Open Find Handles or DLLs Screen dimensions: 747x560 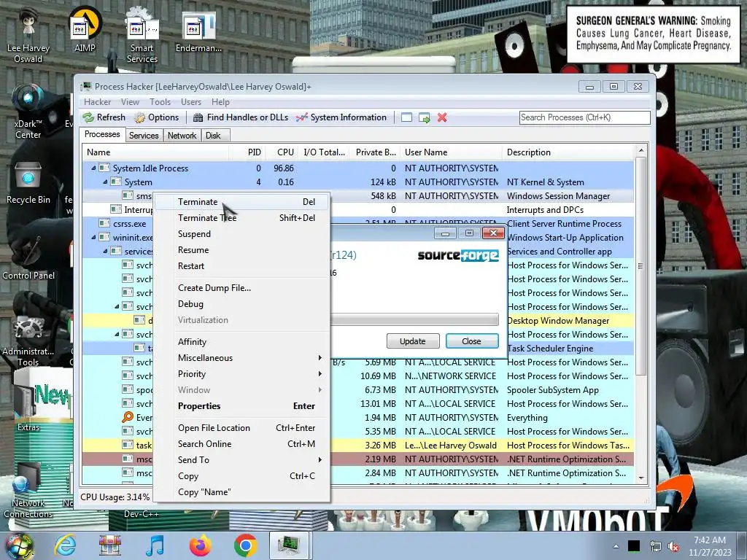(x=241, y=117)
